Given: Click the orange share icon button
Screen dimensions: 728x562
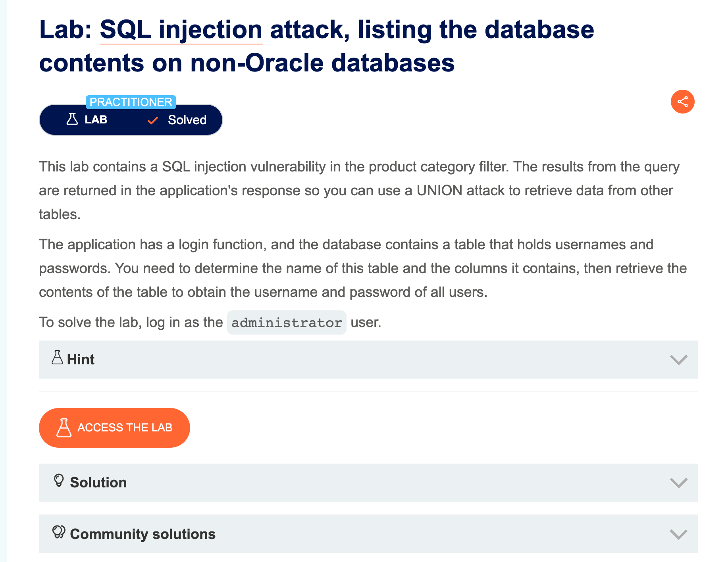Looking at the screenshot, I should (x=682, y=102).
